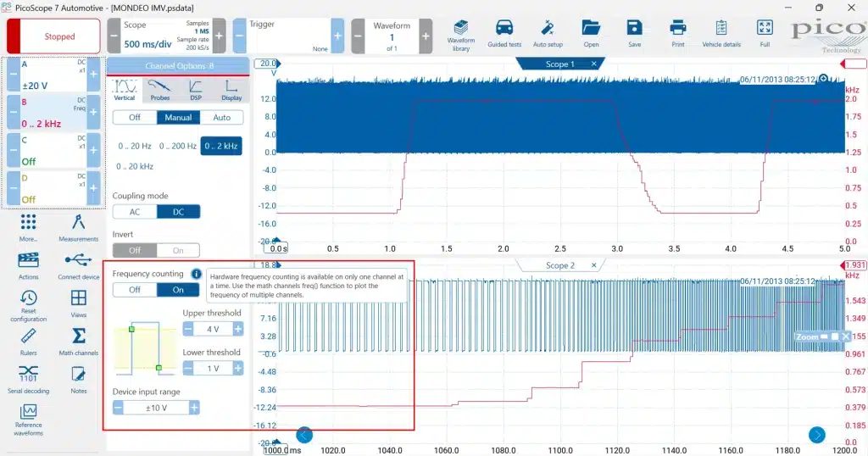Open the Views layout tool

click(x=79, y=303)
